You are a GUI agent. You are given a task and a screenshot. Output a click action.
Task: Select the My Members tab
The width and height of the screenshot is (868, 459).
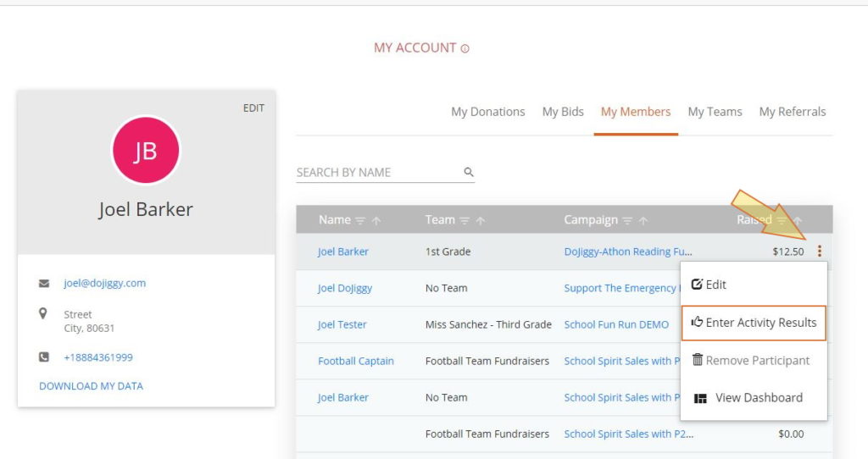(636, 112)
